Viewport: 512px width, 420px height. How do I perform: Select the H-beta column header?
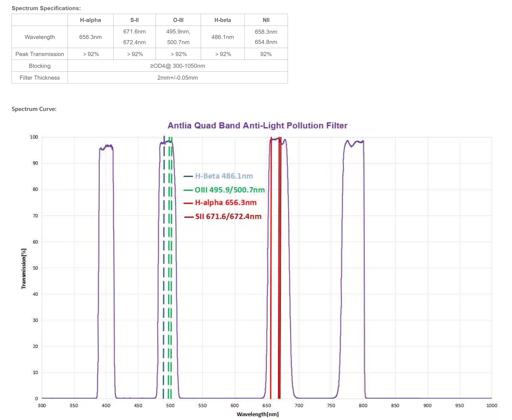pyautogui.click(x=223, y=20)
